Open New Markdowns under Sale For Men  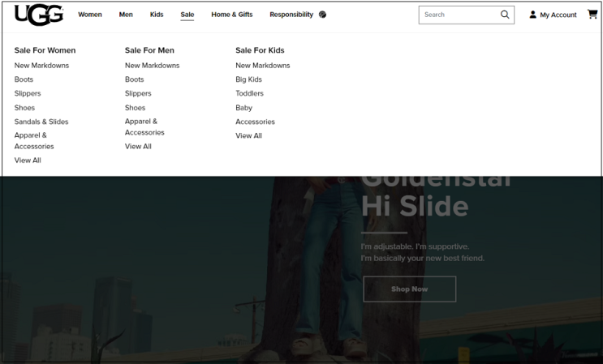point(153,66)
